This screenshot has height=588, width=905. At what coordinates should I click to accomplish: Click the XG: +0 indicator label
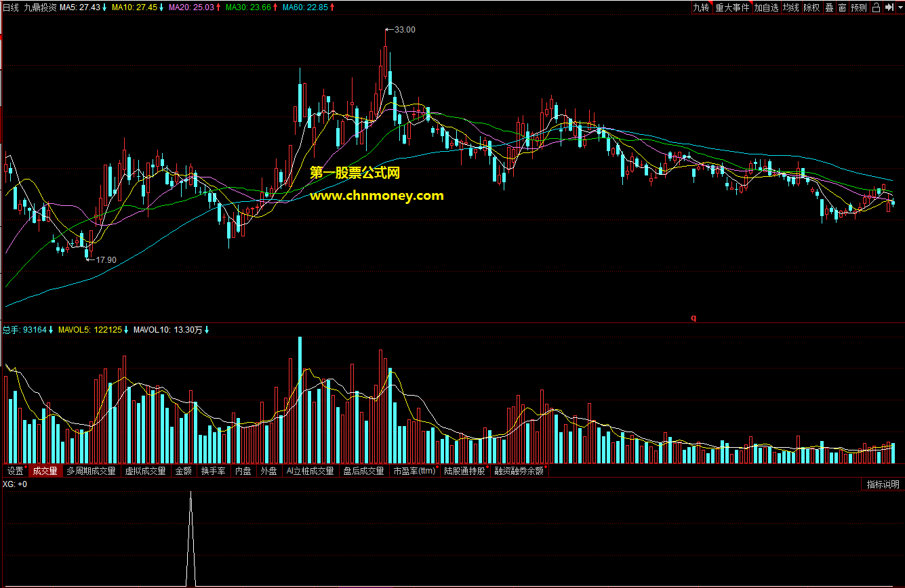[x=15, y=484]
